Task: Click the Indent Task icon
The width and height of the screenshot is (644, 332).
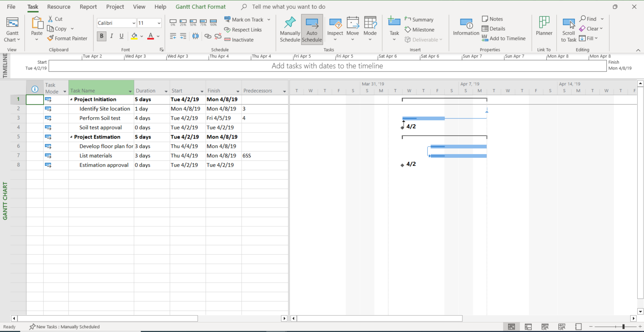Action: [183, 36]
